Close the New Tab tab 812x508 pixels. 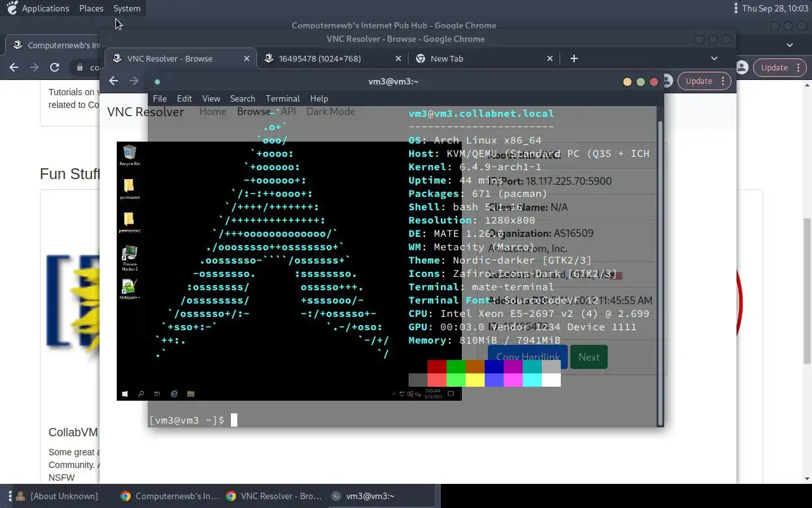pyautogui.click(x=550, y=58)
